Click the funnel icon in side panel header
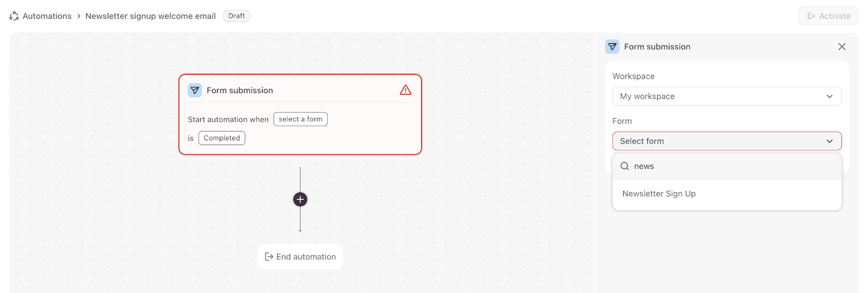 tap(612, 47)
